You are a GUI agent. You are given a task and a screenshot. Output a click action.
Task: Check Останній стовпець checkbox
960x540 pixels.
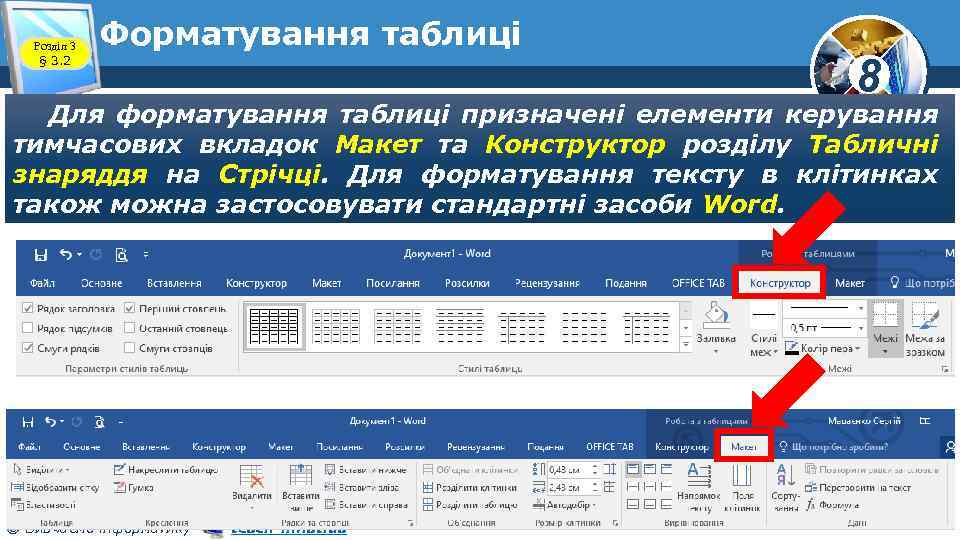coord(129,328)
